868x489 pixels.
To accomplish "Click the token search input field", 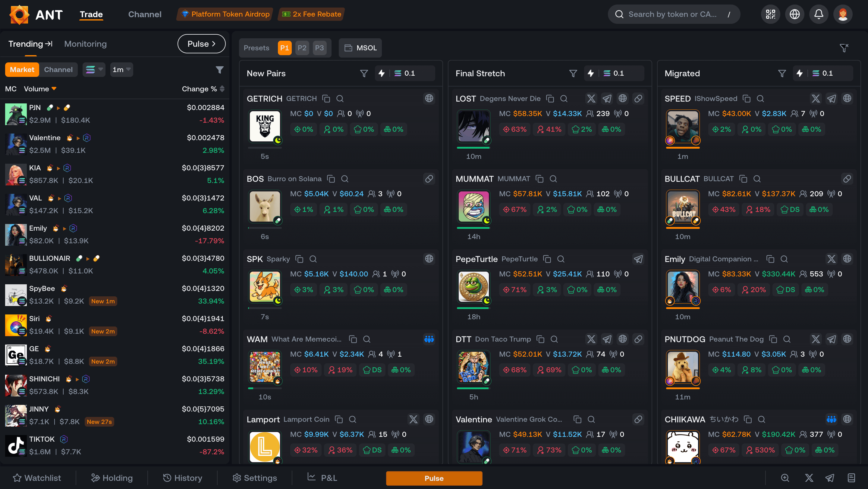I will click(672, 14).
